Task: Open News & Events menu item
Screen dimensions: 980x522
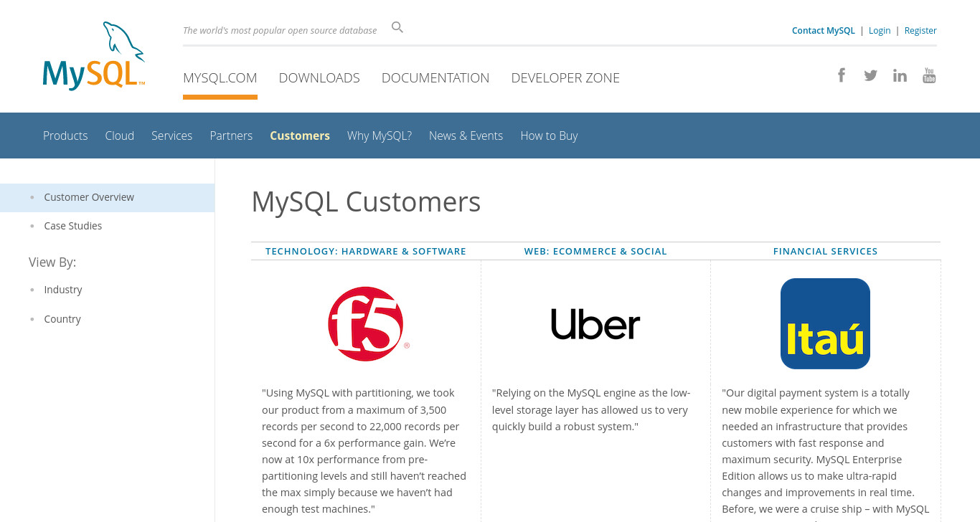Action: pyautogui.click(x=466, y=136)
